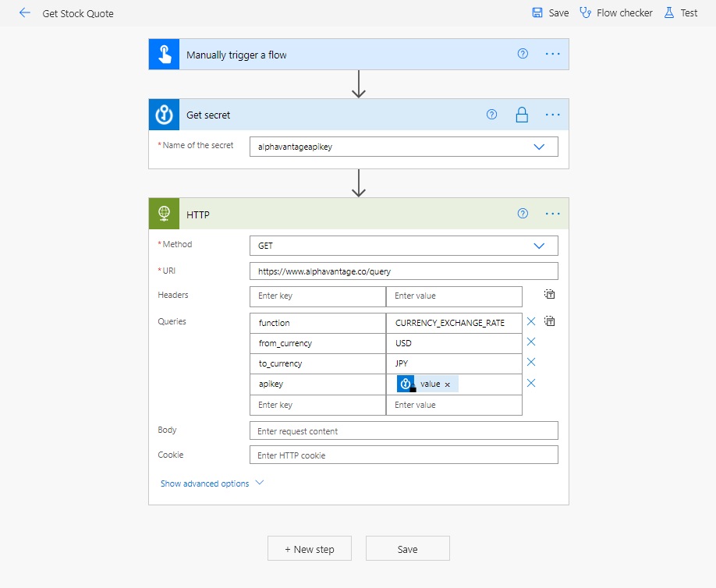Remove the value token from apikey
The image size is (716, 588).
pyautogui.click(x=448, y=384)
